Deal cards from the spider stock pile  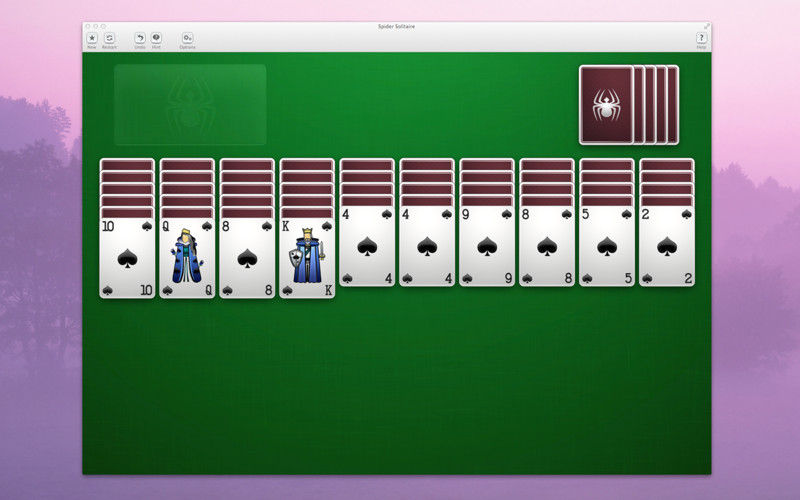click(606, 105)
